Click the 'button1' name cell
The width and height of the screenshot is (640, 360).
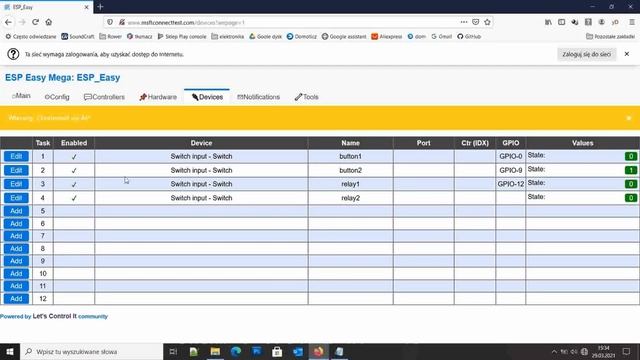click(351, 156)
